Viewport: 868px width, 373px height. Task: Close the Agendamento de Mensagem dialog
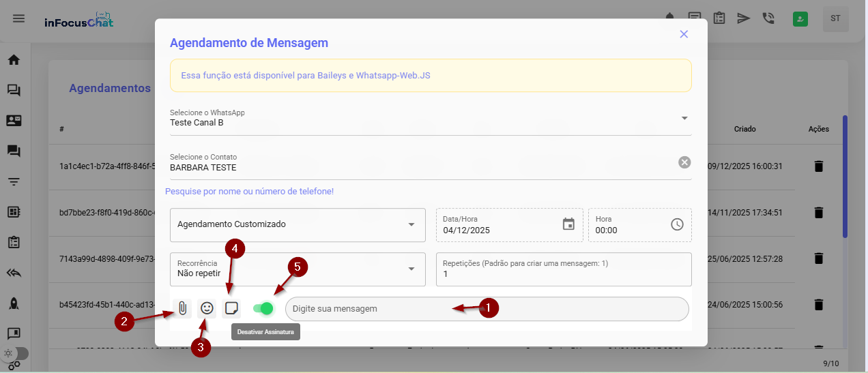[684, 34]
